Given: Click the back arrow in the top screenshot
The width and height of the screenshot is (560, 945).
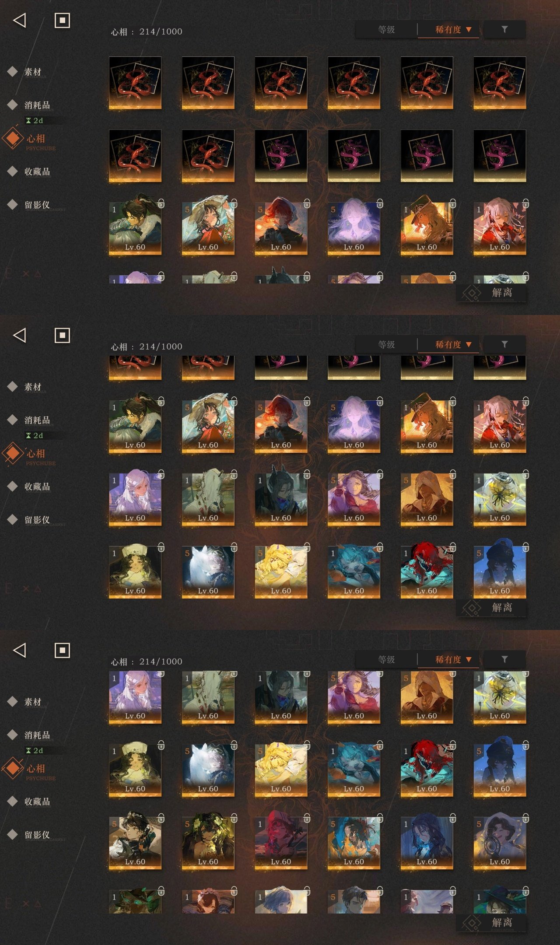Looking at the screenshot, I should [20, 20].
